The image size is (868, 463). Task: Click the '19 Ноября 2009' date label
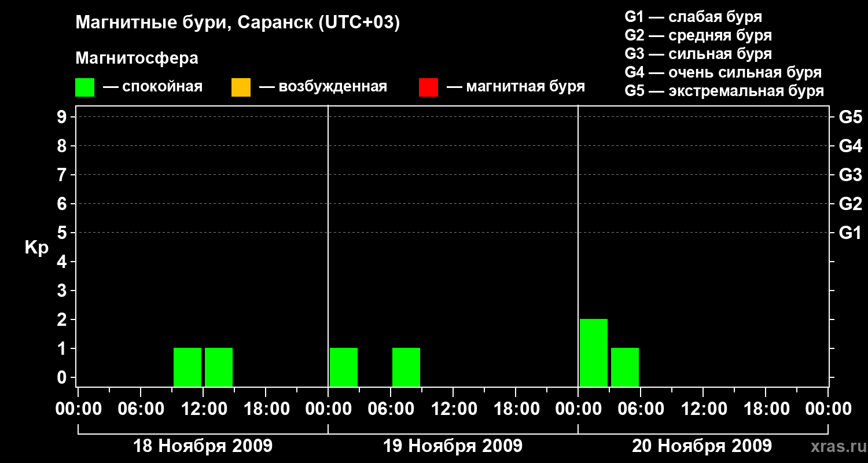point(453,446)
